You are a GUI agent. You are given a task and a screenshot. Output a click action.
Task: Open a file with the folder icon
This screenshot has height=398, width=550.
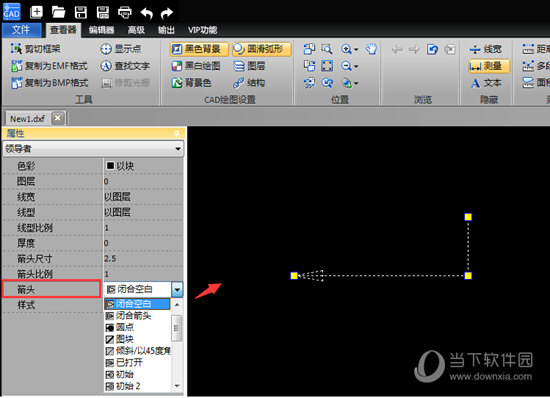(58, 12)
